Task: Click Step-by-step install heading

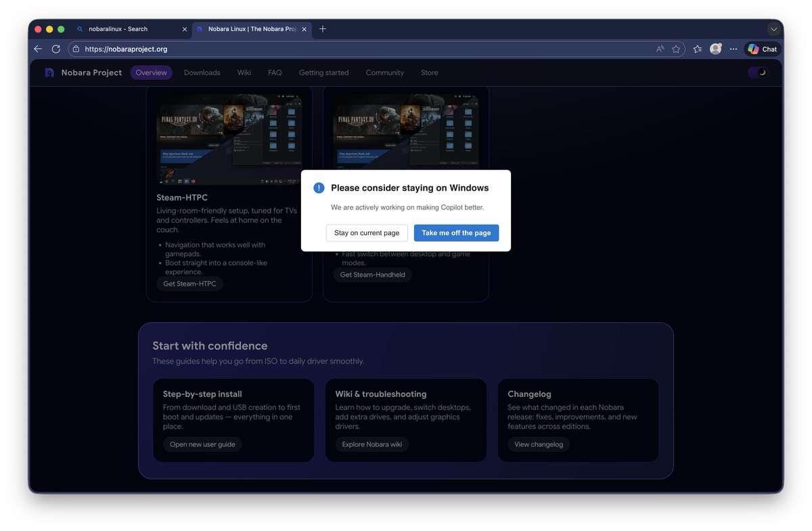Action: [202, 394]
